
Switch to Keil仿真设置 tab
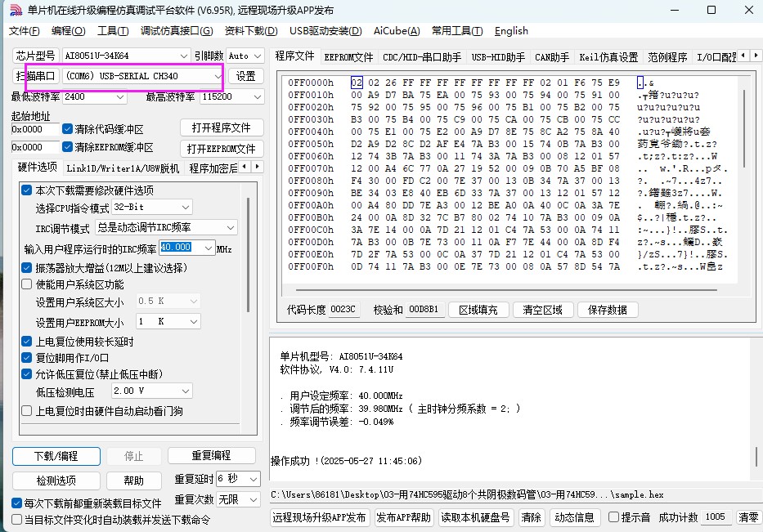pos(608,57)
